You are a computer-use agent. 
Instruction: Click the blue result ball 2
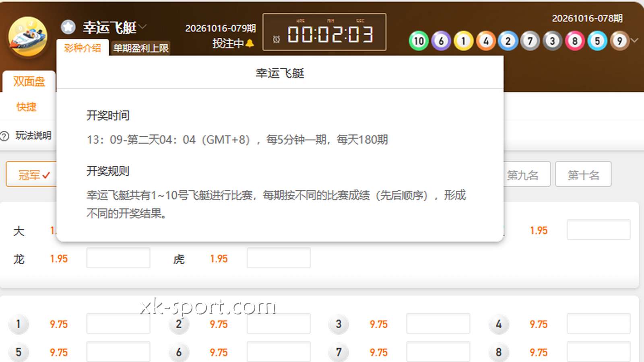(508, 41)
